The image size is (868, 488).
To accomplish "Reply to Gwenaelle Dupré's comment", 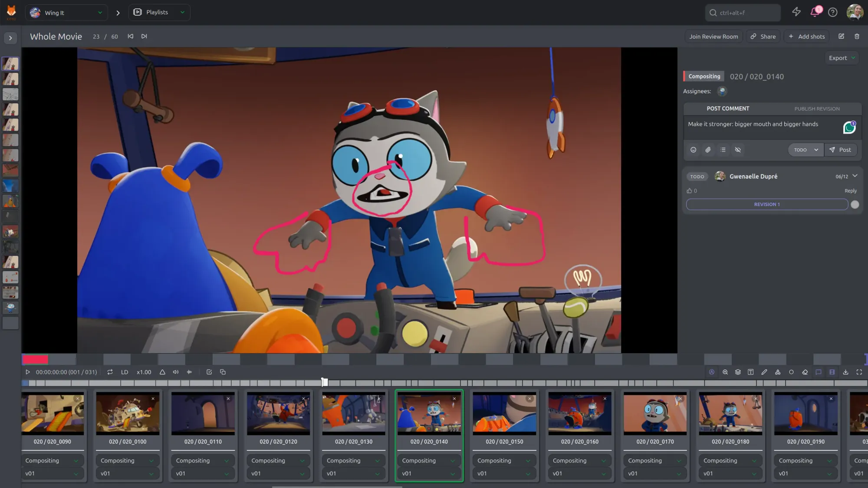I will click(x=850, y=191).
